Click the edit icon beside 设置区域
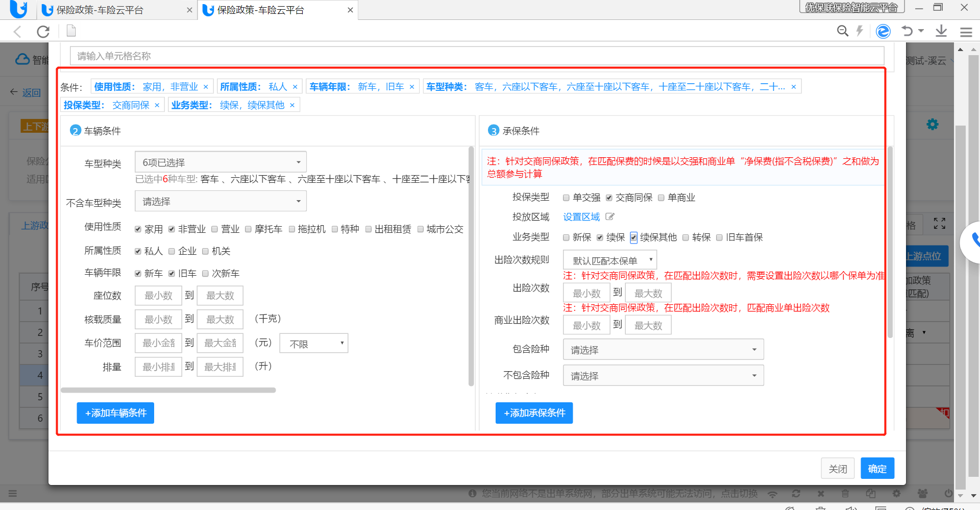Image resolution: width=980 pixels, height=510 pixels. click(x=610, y=217)
